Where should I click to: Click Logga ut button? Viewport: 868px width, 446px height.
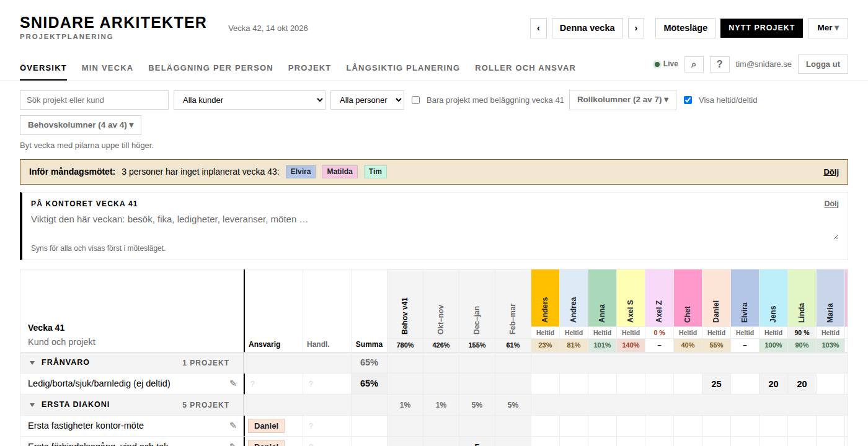(x=823, y=64)
